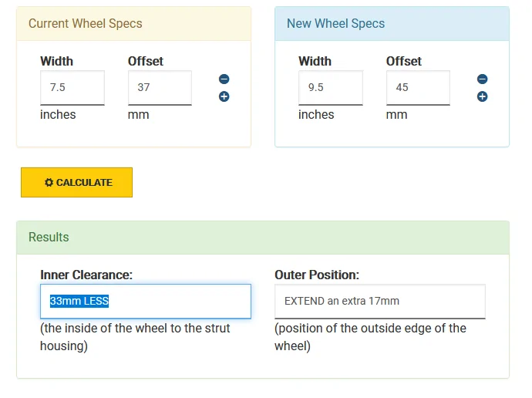This screenshot has width=532, height=398.
Task: Click the Outer Position label
Action: 317,275
